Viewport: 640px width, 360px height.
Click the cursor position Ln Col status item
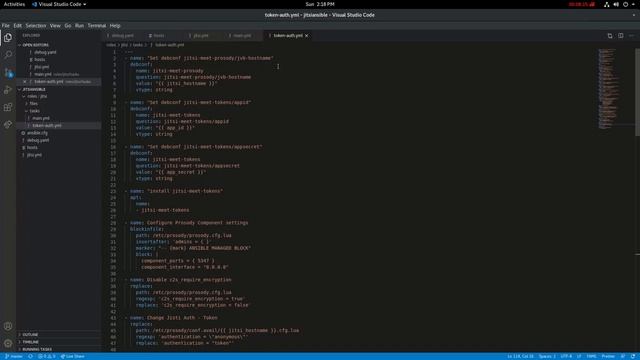coord(520,356)
